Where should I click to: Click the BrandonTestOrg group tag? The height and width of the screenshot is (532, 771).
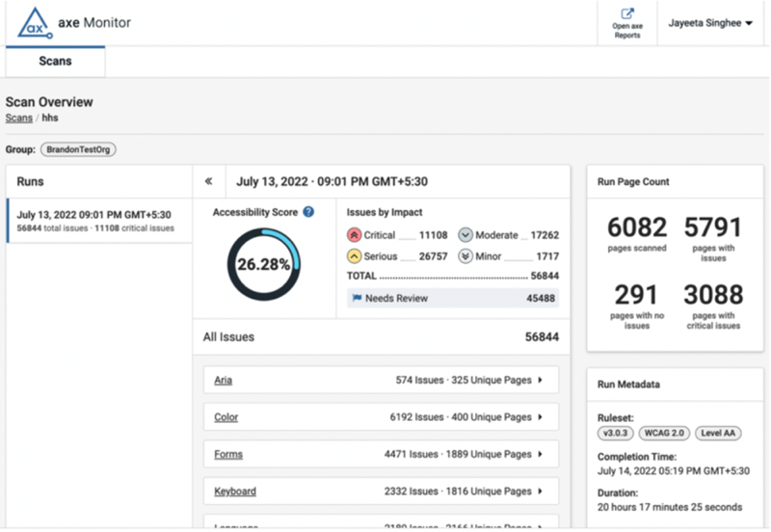click(78, 150)
